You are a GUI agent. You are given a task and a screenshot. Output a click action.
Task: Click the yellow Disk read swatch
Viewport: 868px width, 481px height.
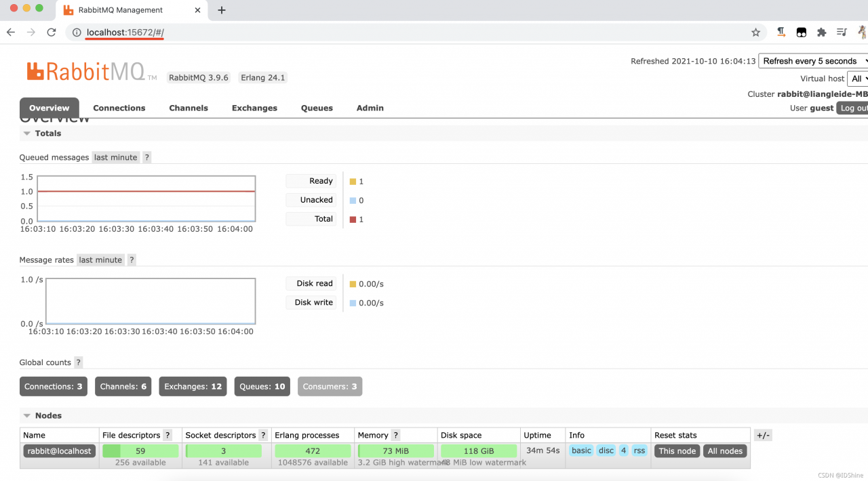coord(353,284)
